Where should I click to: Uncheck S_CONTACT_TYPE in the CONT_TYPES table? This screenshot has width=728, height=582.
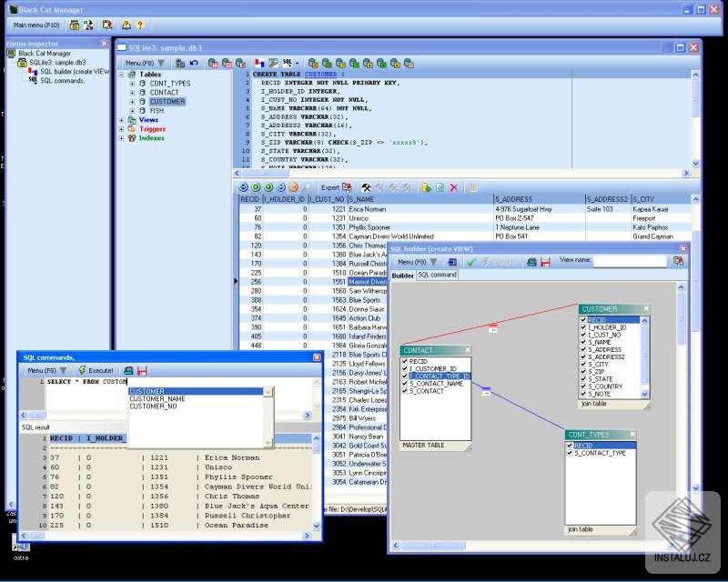(x=570, y=453)
